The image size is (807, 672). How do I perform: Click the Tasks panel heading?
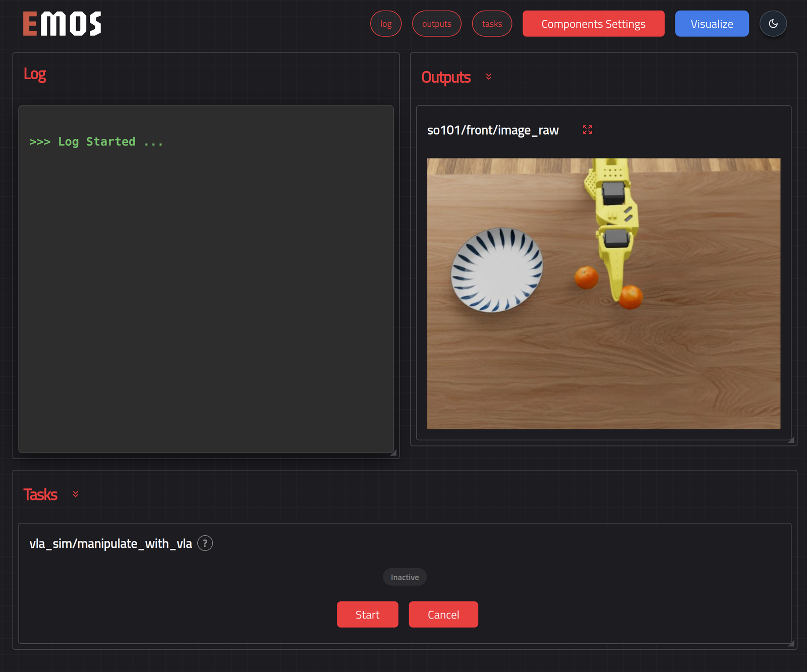pyautogui.click(x=40, y=494)
